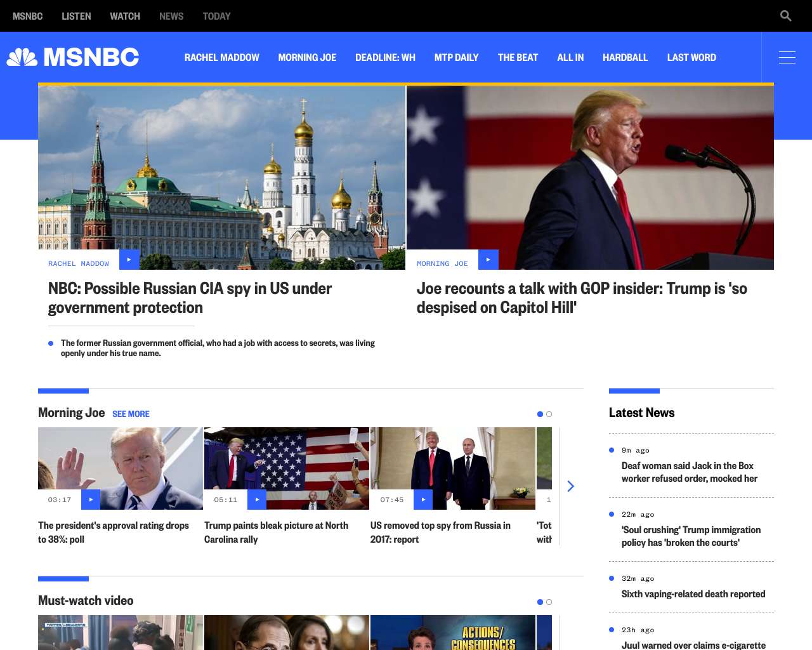Play the Joe recounts GOP insider video
812x650 pixels.
(488, 260)
